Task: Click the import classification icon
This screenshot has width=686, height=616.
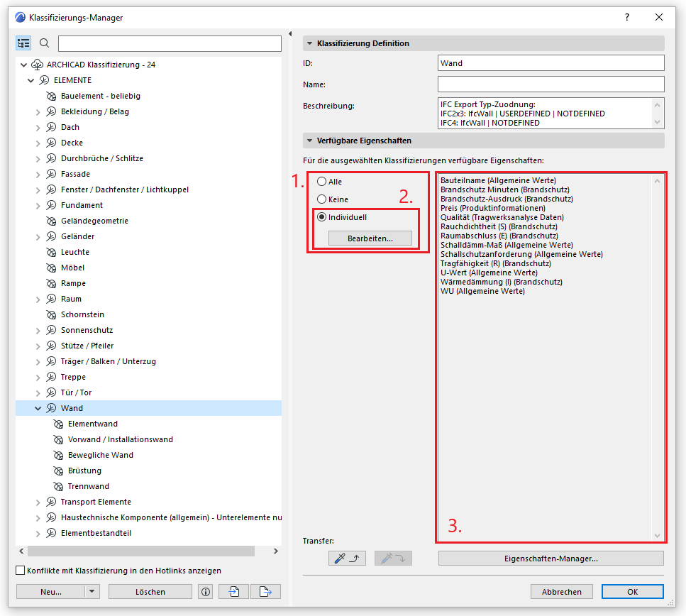Action: tap(233, 591)
